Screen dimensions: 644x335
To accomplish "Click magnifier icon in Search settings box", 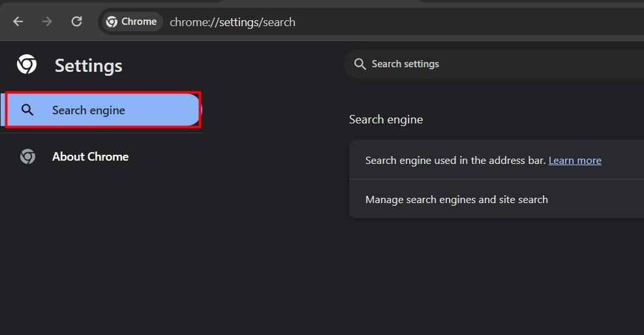I will coord(360,64).
